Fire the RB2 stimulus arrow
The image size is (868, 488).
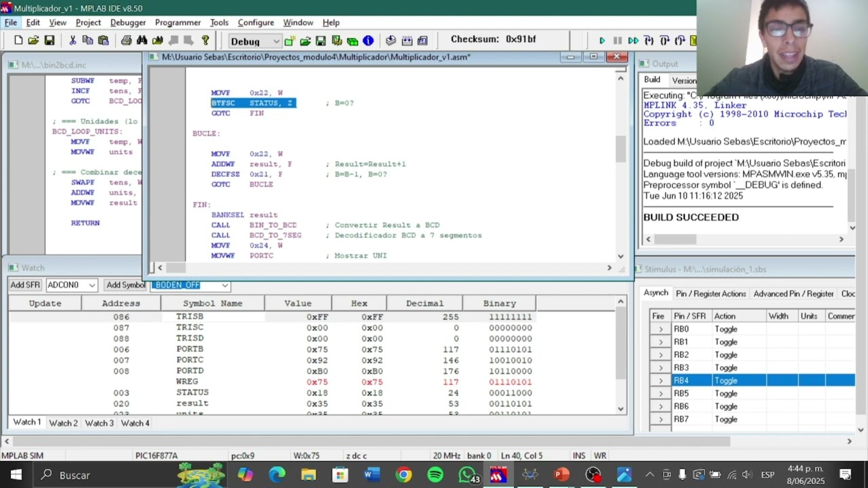click(660, 355)
